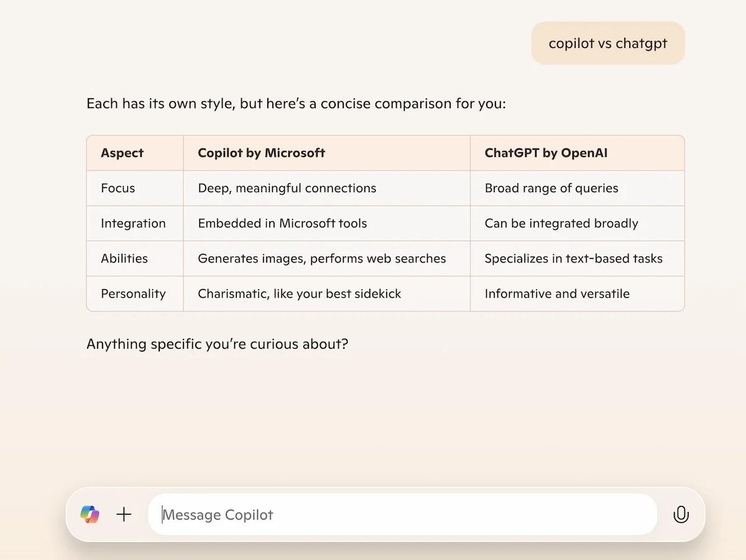The width and height of the screenshot is (746, 560).
Task: Focus the Message Copilot input field
Action: click(x=402, y=515)
